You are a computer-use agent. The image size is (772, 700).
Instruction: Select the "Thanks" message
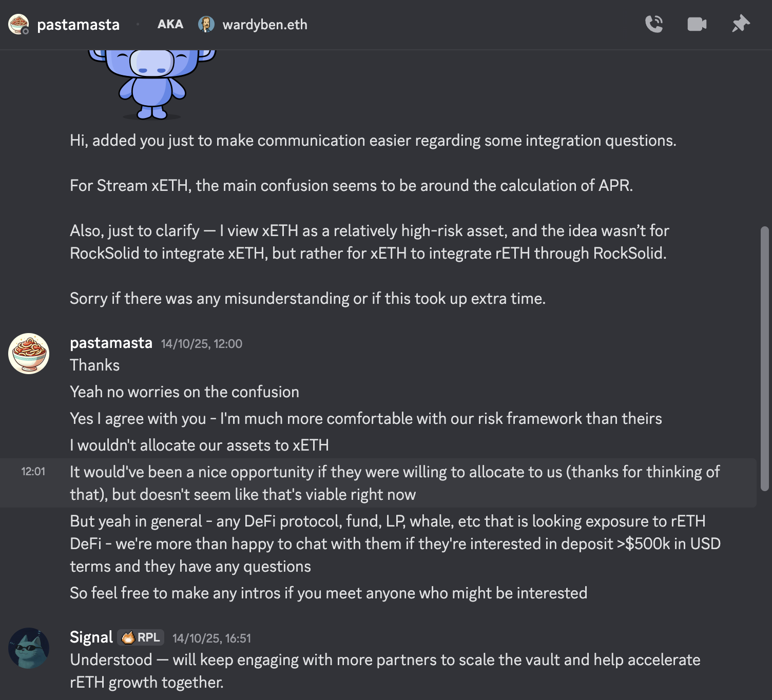[x=95, y=365]
